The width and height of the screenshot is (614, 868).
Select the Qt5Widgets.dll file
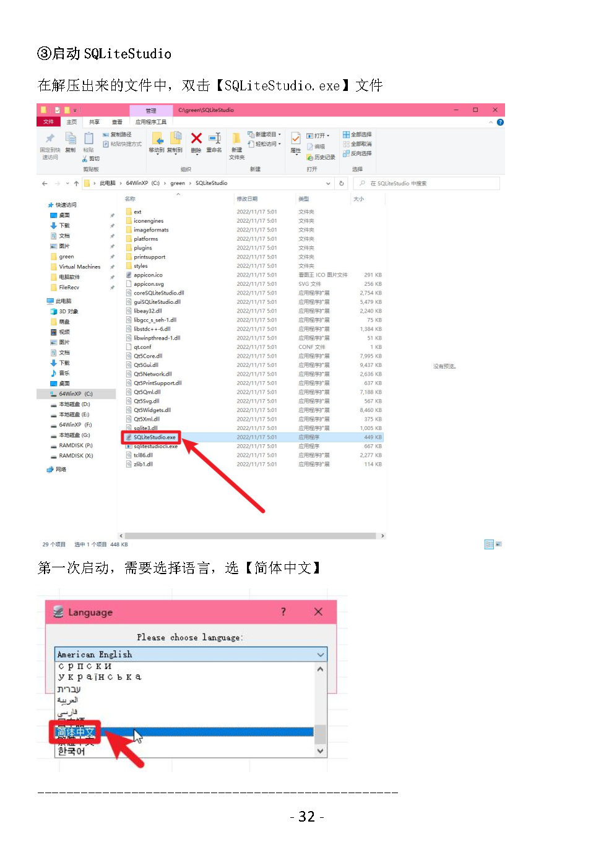152,410
